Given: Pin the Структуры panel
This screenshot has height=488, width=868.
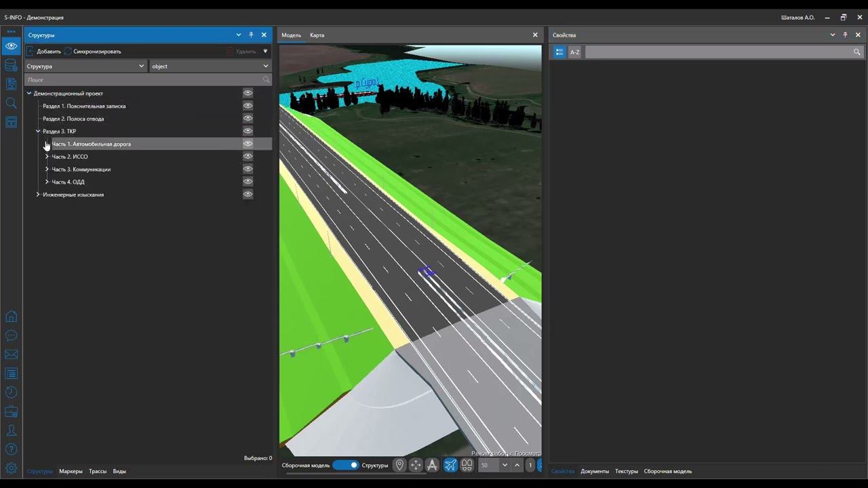Looking at the screenshot, I should pos(251,35).
